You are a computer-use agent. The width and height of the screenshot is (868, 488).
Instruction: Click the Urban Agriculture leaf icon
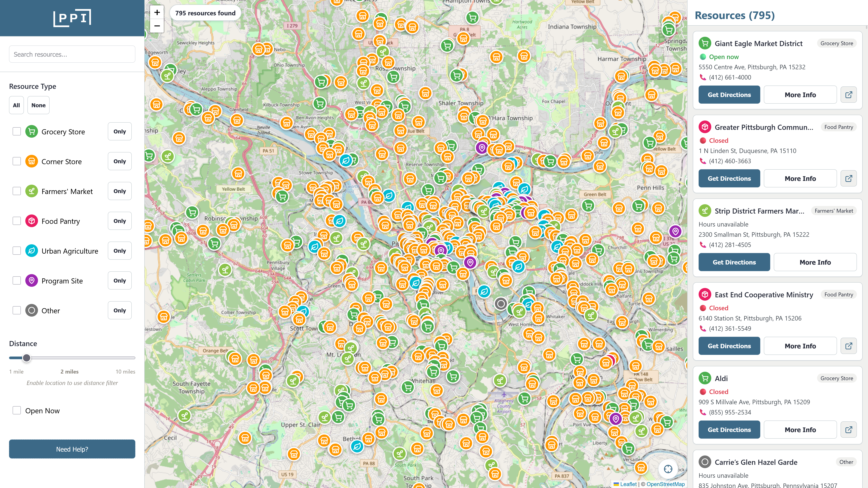coord(31,251)
